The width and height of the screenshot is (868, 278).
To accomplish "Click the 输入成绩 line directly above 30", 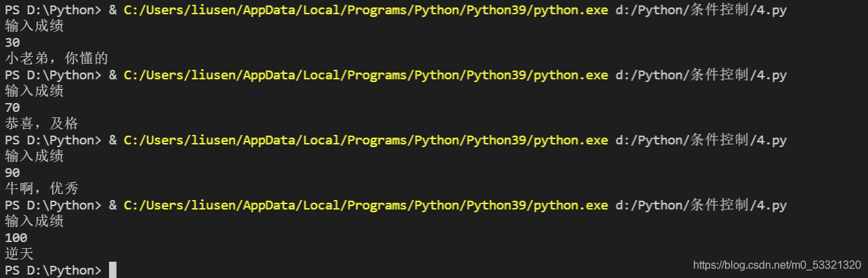I will pyautogui.click(x=34, y=26).
